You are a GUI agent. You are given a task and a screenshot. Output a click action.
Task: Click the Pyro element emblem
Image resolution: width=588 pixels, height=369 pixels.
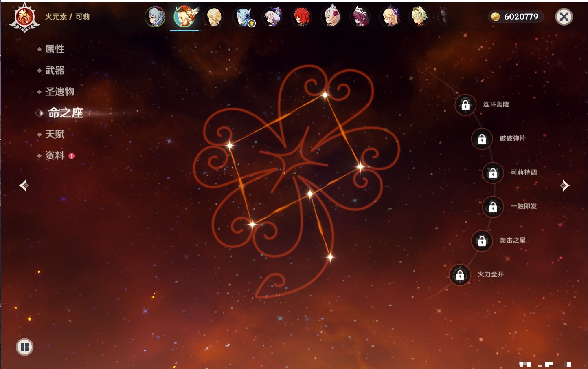tap(24, 18)
